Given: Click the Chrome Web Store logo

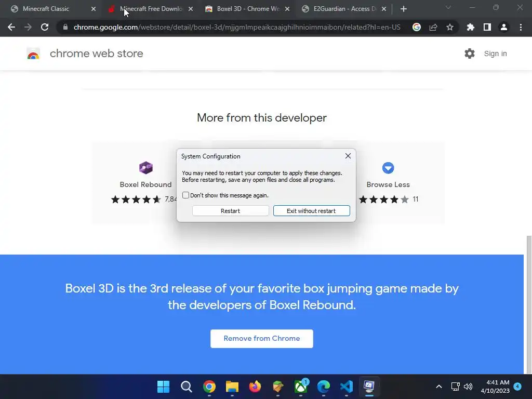Looking at the screenshot, I should tap(33, 54).
